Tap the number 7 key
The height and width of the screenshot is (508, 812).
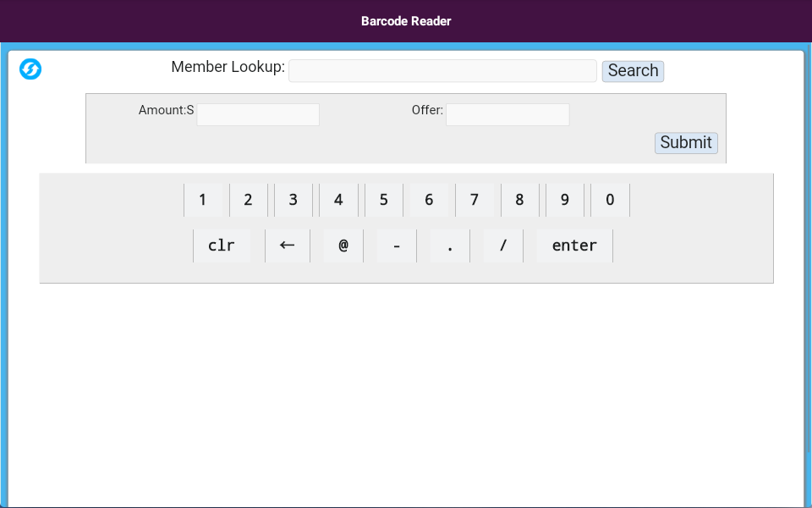(475, 200)
